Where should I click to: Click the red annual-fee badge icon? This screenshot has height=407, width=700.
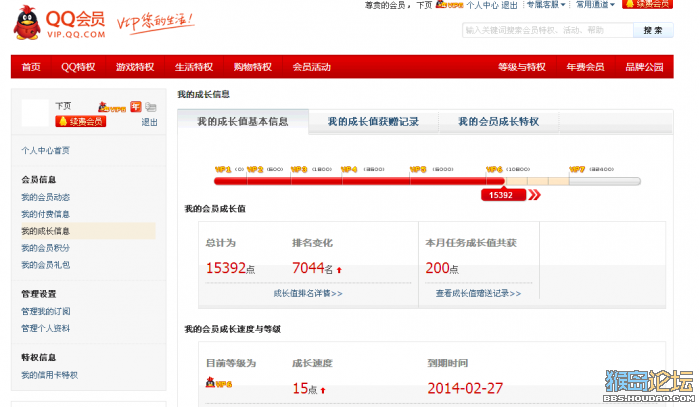point(136,107)
